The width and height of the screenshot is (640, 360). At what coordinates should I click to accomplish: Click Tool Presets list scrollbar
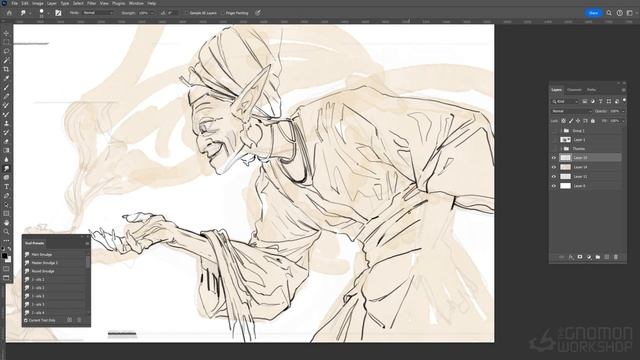click(88, 261)
